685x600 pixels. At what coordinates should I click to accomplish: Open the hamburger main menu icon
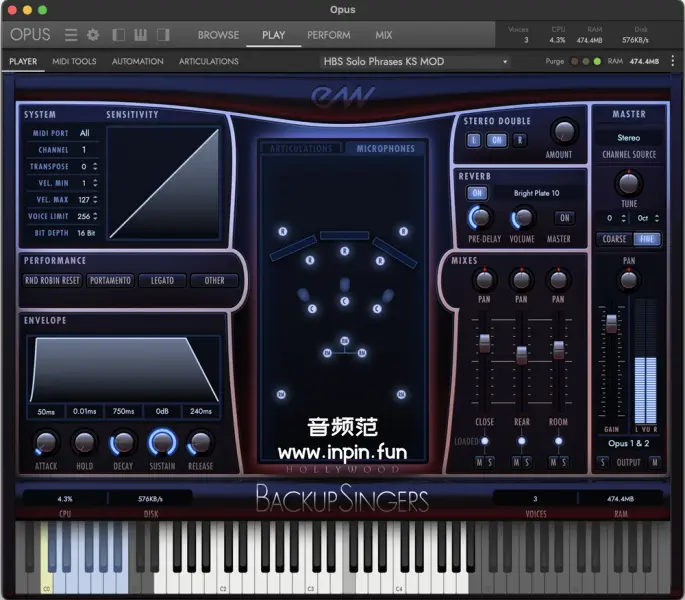[71, 35]
